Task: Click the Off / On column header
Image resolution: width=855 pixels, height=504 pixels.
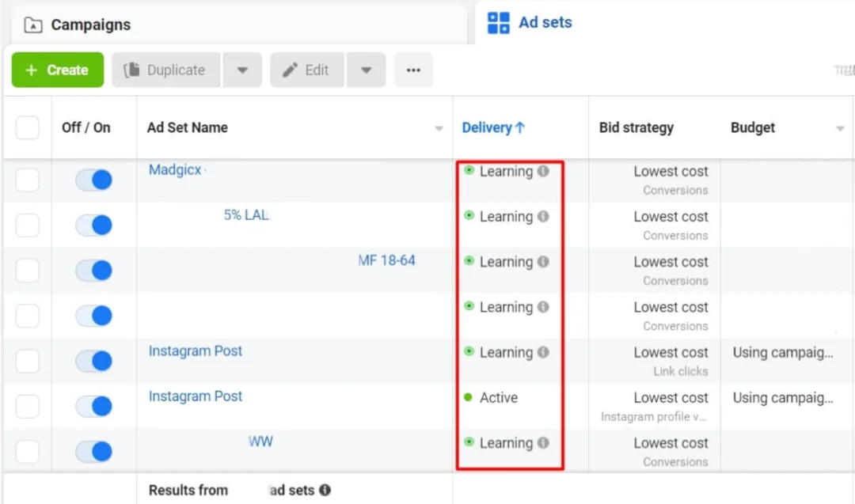Action: click(x=86, y=127)
